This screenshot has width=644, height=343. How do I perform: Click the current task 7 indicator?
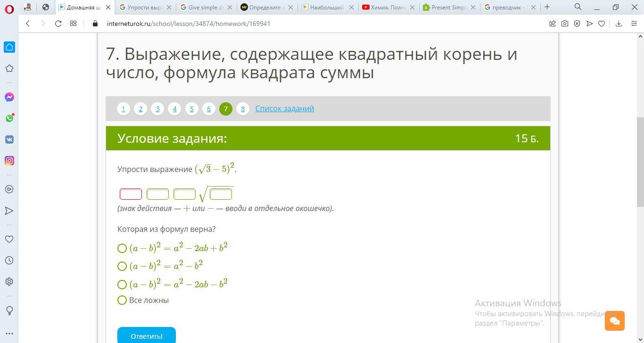coord(226,109)
